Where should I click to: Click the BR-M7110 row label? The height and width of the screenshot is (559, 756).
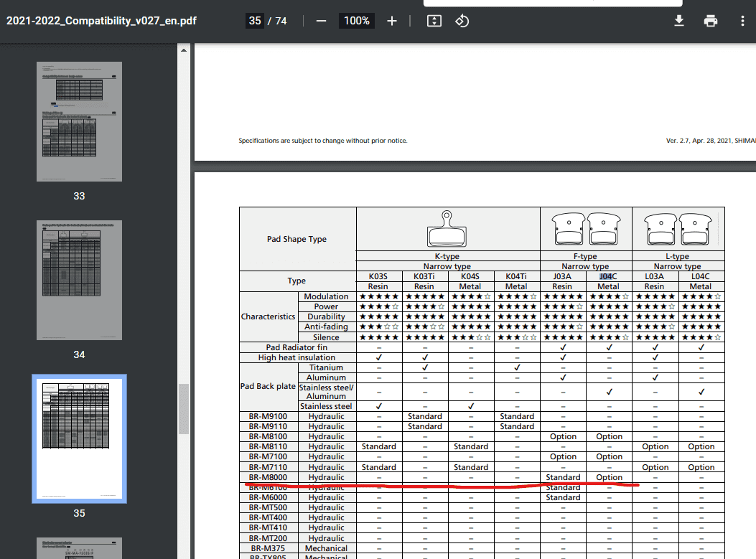[x=268, y=467]
